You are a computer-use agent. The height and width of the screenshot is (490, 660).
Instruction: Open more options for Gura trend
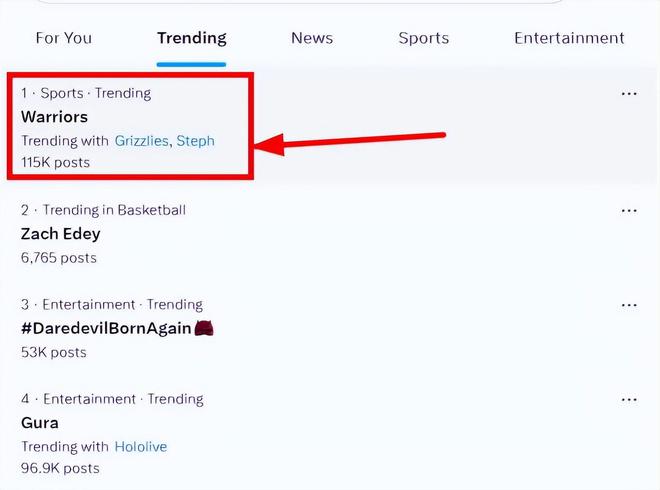click(628, 400)
